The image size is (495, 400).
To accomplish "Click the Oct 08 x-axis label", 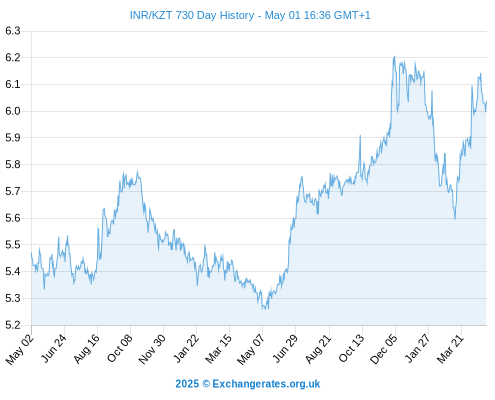I will pos(119,348).
